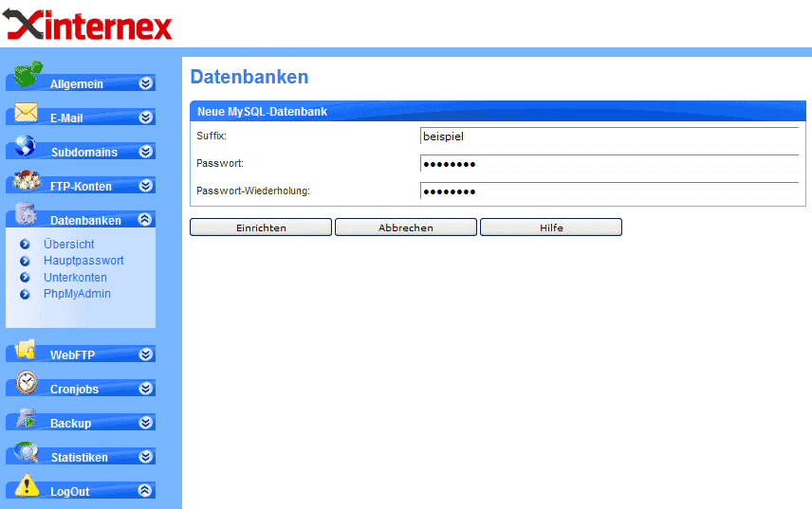Collapse the Datenbanken section chevron
Screen dimensions: 812x509
[145, 220]
